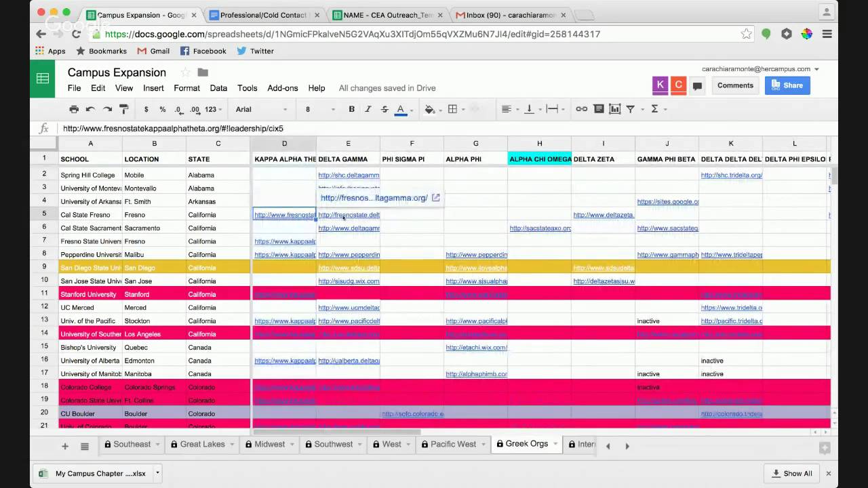The image size is (868, 488).
Task: Click the Move to folder icon
Action: click(203, 73)
